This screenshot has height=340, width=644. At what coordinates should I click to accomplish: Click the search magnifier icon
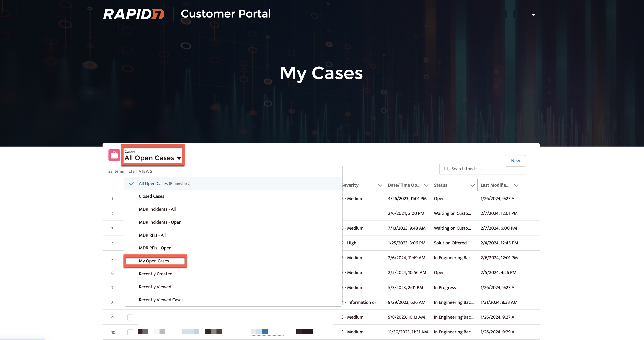(x=446, y=169)
